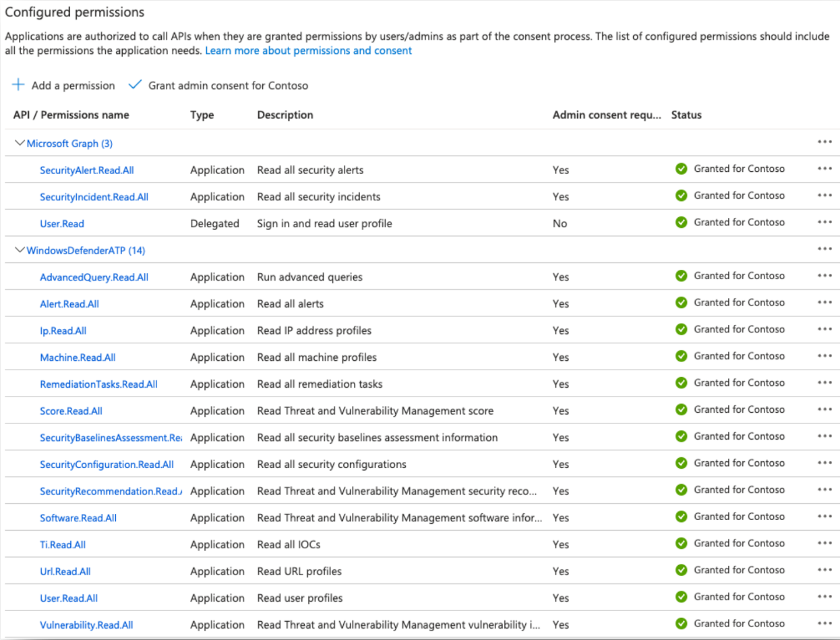The width and height of the screenshot is (840, 640).
Task: Open the Url.Read.All permission details
Action: [65, 571]
